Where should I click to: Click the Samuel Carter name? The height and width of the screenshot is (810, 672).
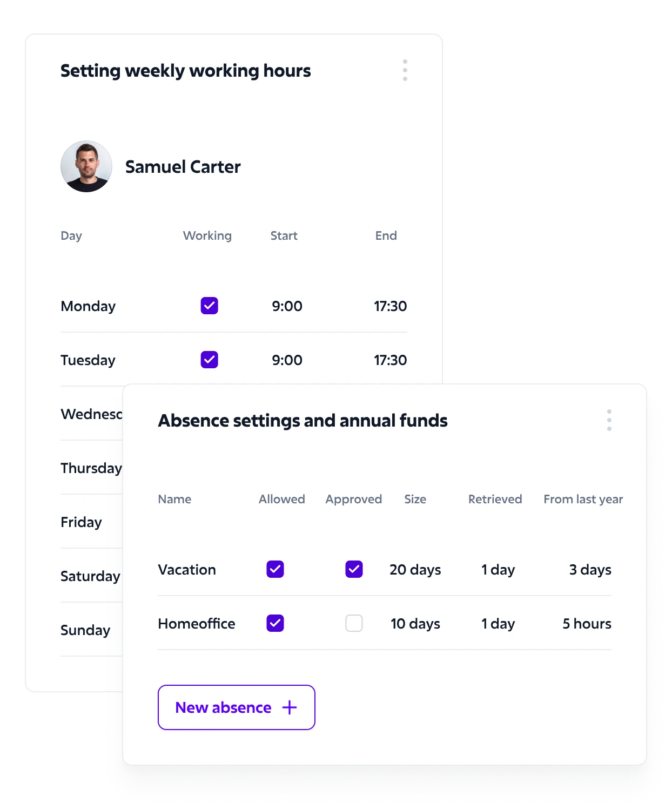pos(183,167)
